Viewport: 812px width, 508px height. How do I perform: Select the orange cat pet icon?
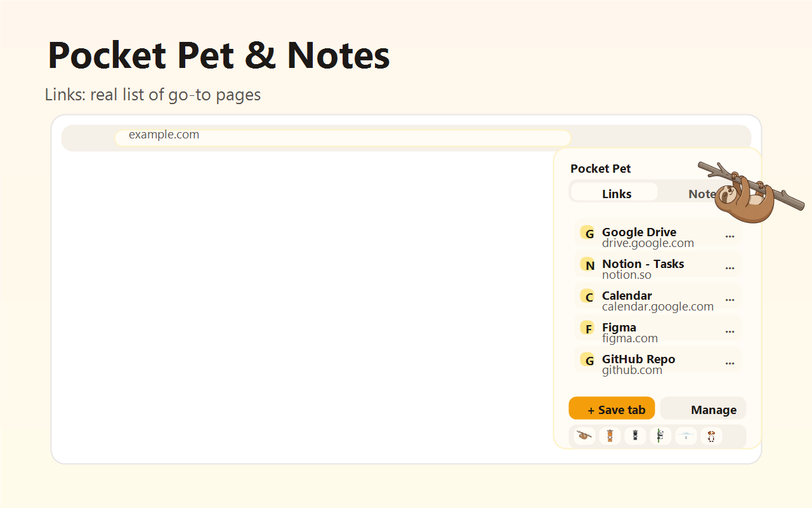(610, 436)
